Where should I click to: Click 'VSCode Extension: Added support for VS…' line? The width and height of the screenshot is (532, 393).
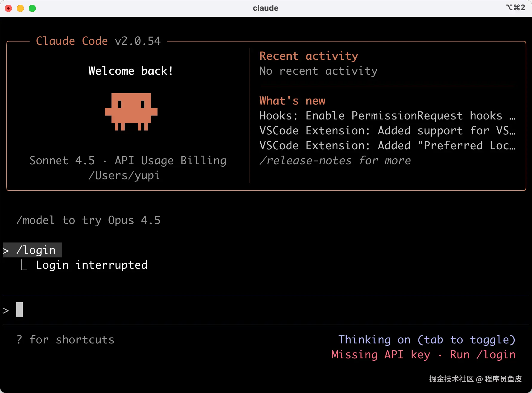click(388, 131)
